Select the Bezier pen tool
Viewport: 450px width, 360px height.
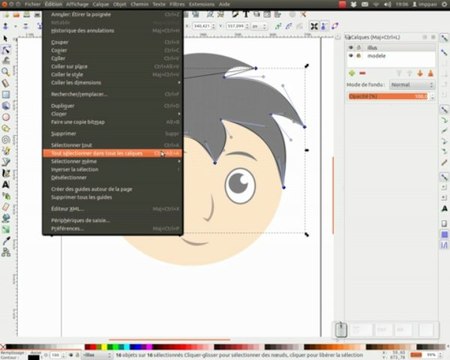[6, 162]
